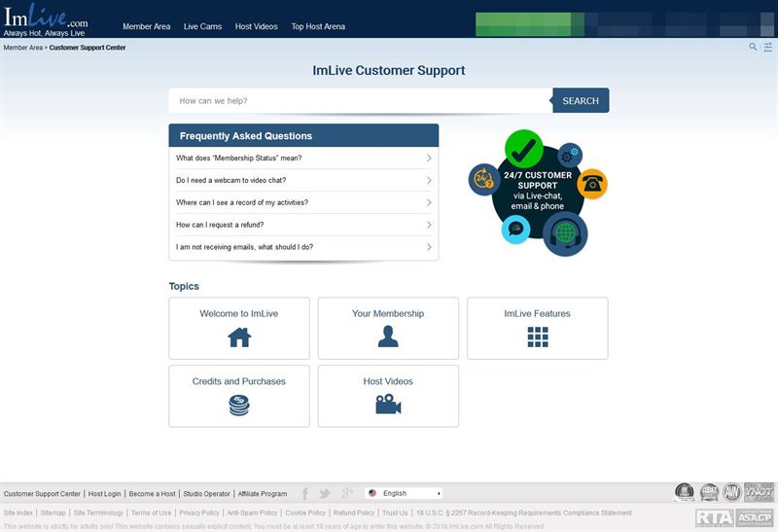Screen dimensions: 778x532
Task: Open Cookie Policy footer link
Action: coord(305,513)
